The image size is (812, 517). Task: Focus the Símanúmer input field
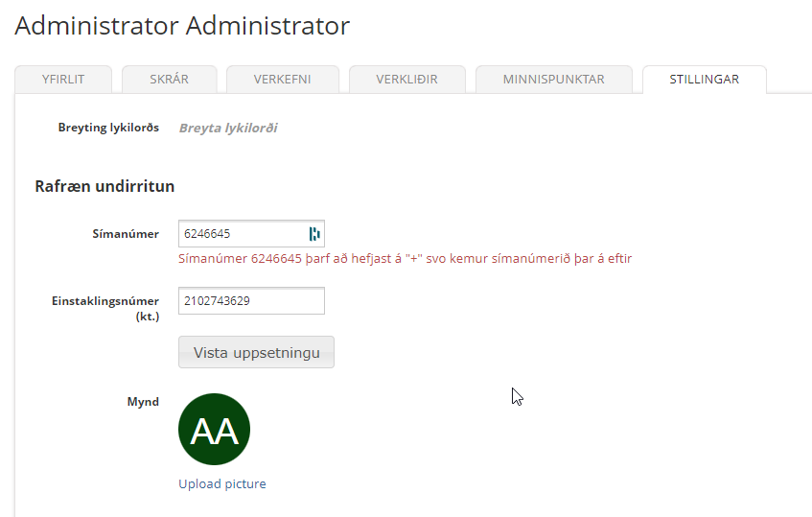tap(242, 233)
